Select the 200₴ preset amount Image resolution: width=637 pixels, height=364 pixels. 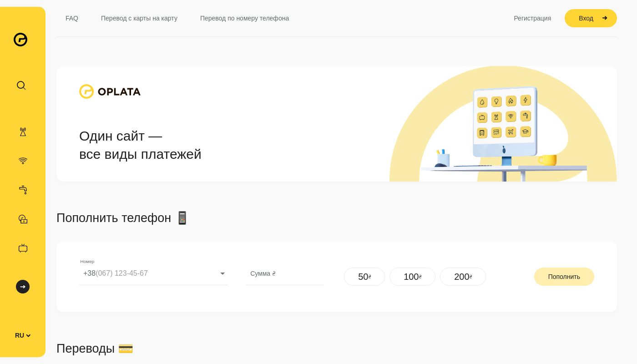pyautogui.click(x=463, y=277)
